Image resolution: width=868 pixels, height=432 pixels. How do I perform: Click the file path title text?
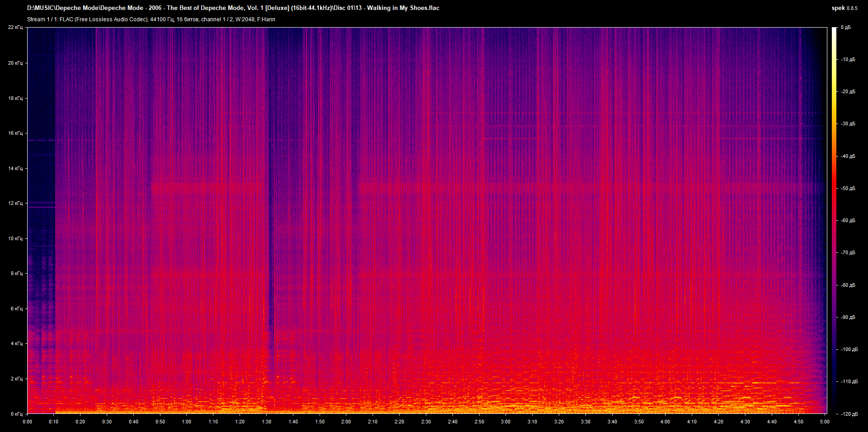[x=233, y=8]
